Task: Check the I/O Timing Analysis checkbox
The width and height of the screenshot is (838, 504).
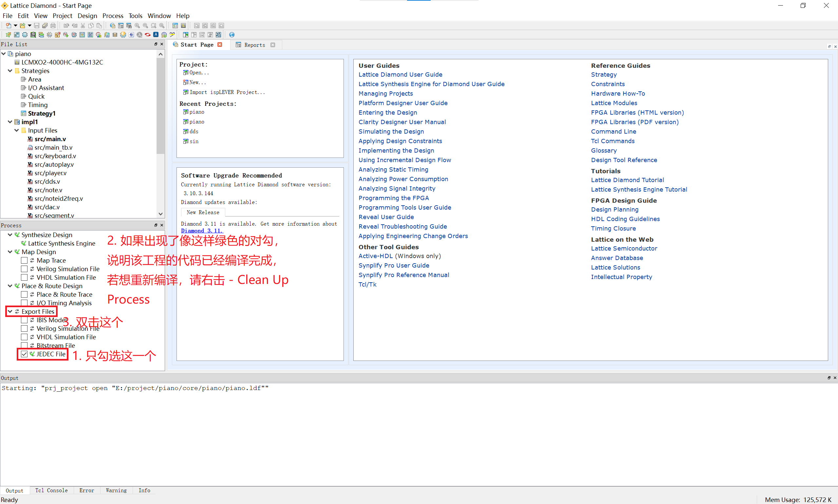Action: [24, 303]
